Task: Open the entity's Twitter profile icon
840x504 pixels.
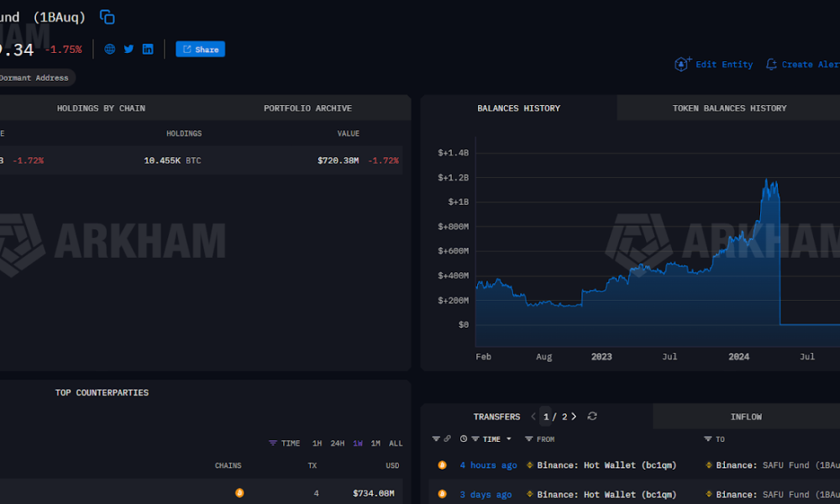Action: [x=128, y=49]
